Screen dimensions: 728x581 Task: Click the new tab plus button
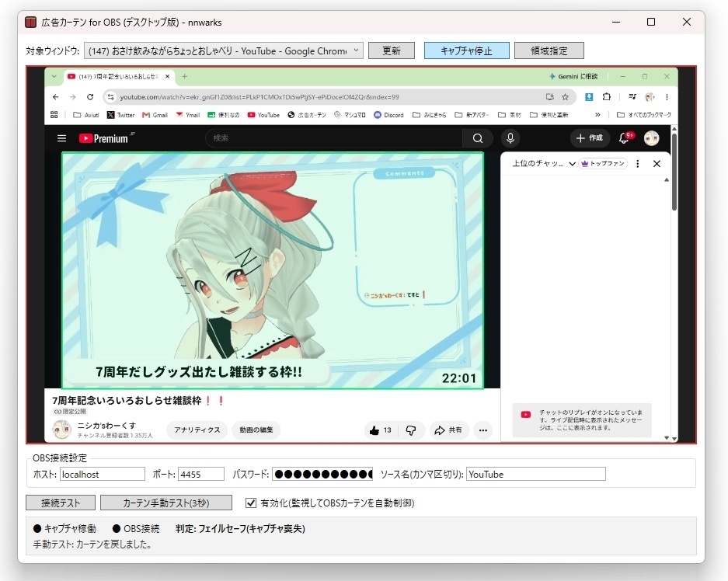click(x=184, y=77)
